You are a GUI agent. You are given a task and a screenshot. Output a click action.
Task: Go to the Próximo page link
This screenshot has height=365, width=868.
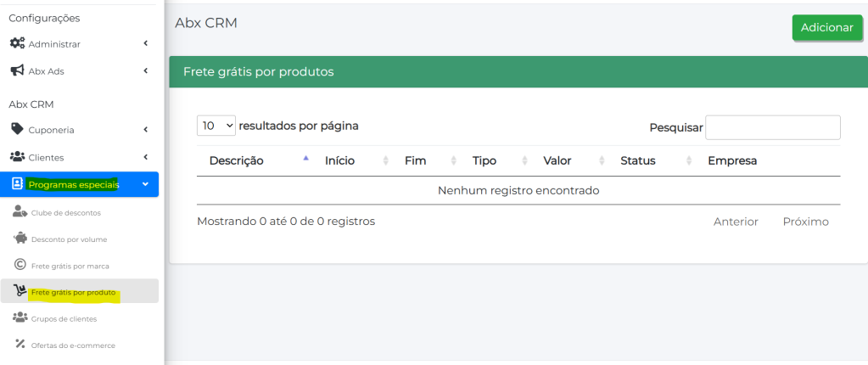pyautogui.click(x=805, y=222)
